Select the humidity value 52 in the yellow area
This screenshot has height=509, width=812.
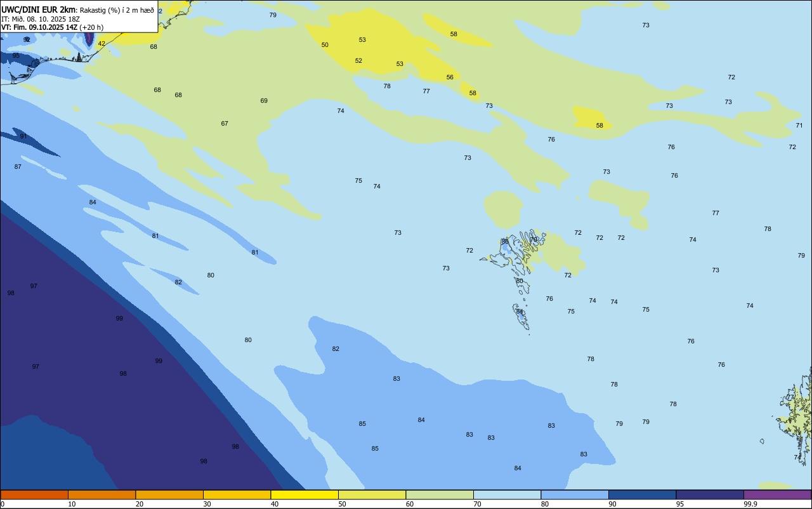358,61
